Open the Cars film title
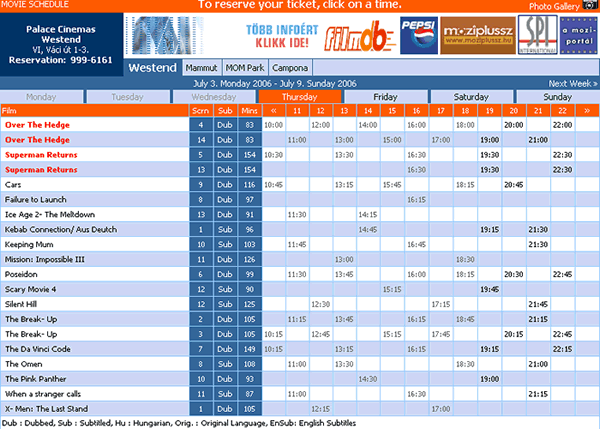Viewport: 600px width, 429px height. pyautogui.click(x=13, y=184)
